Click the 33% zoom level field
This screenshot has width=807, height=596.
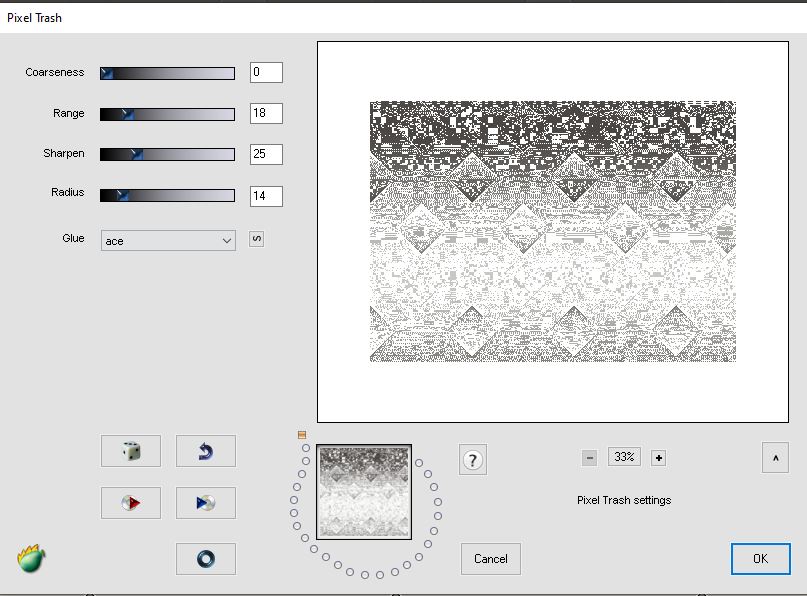pyautogui.click(x=624, y=457)
